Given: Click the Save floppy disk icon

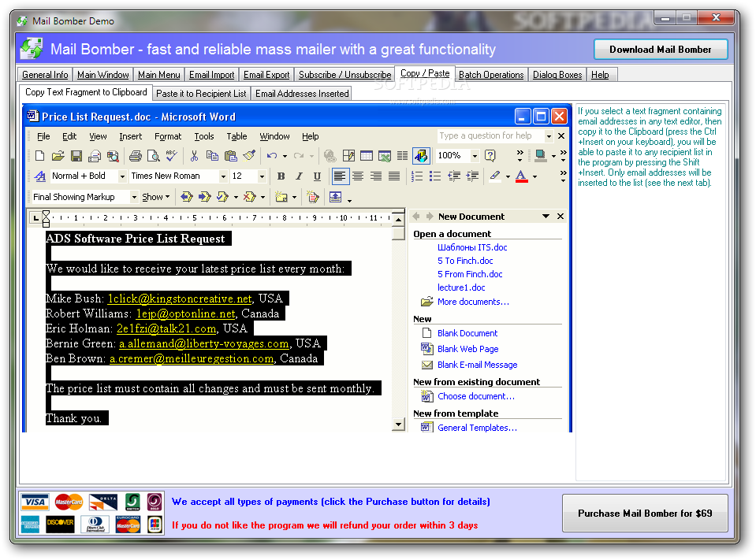Looking at the screenshot, I should [76, 156].
